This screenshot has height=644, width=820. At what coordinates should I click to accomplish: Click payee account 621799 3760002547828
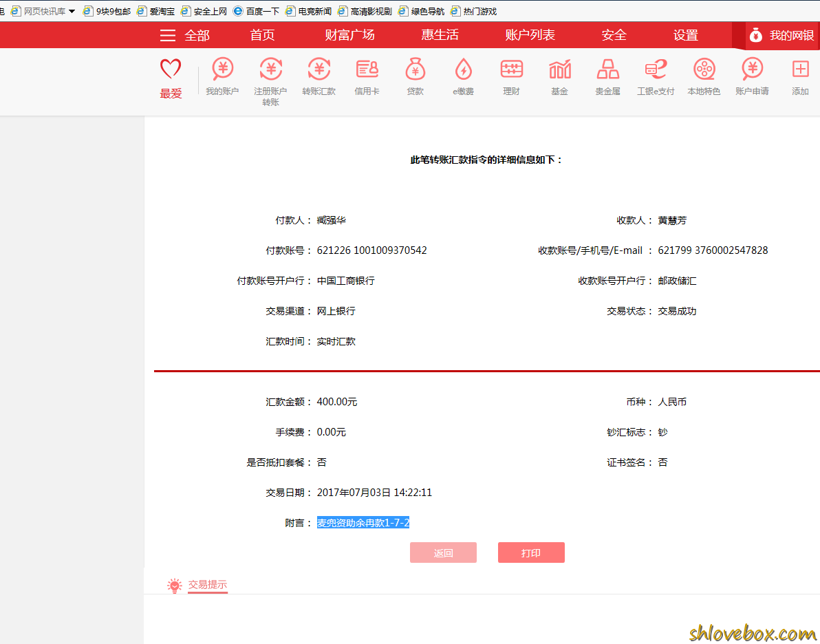tap(713, 250)
